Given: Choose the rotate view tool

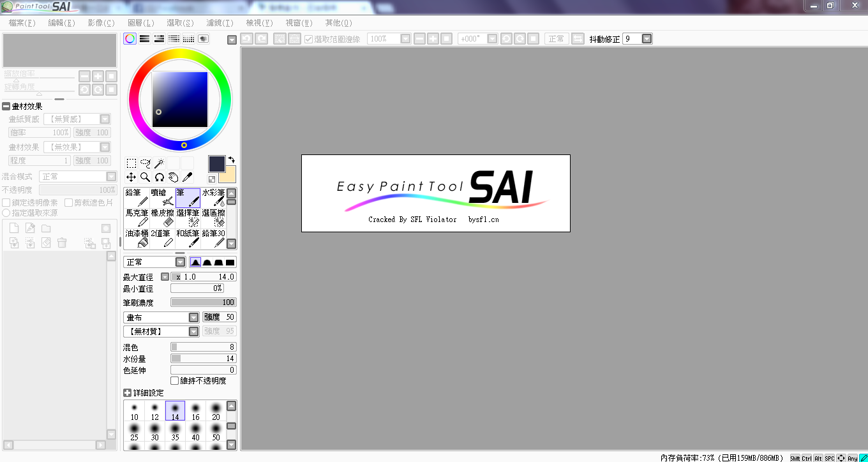Looking at the screenshot, I should [159, 177].
